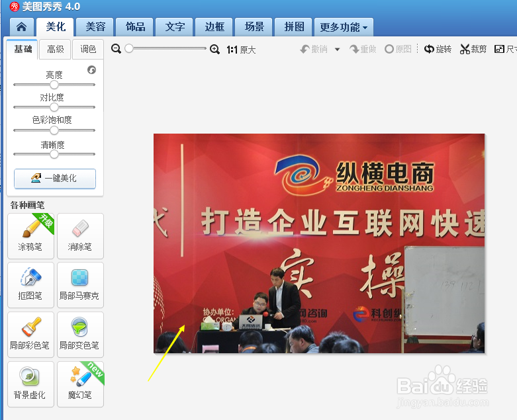This screenshot has width=517, height=420.
Task: Open the home tab icon
Action: click(21, 26)
